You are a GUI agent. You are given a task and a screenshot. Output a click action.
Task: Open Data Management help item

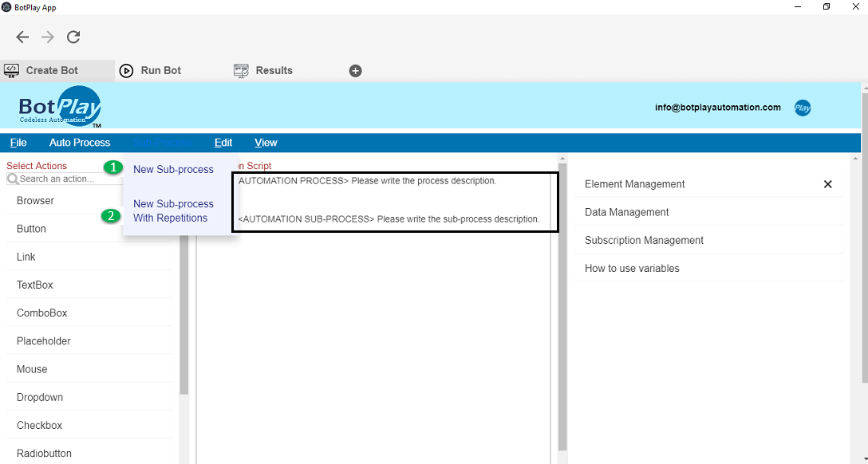tap(708, 212)
